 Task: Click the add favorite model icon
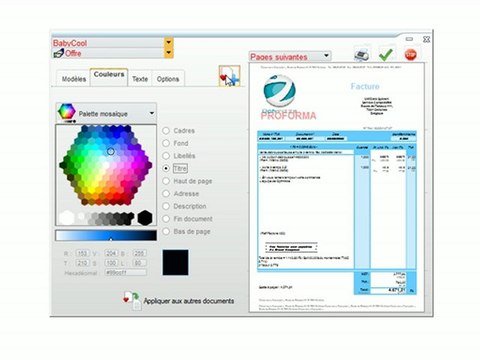click(229, 76)
